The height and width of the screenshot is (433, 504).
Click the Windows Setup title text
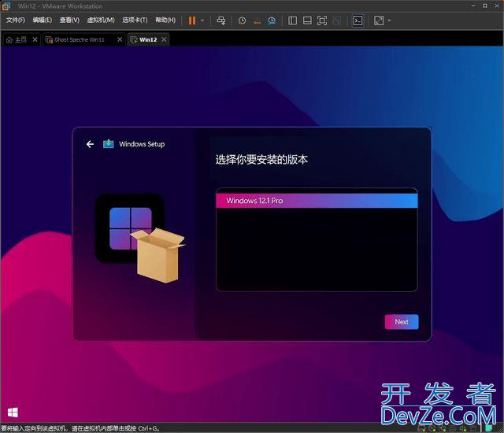coord(142,144)
